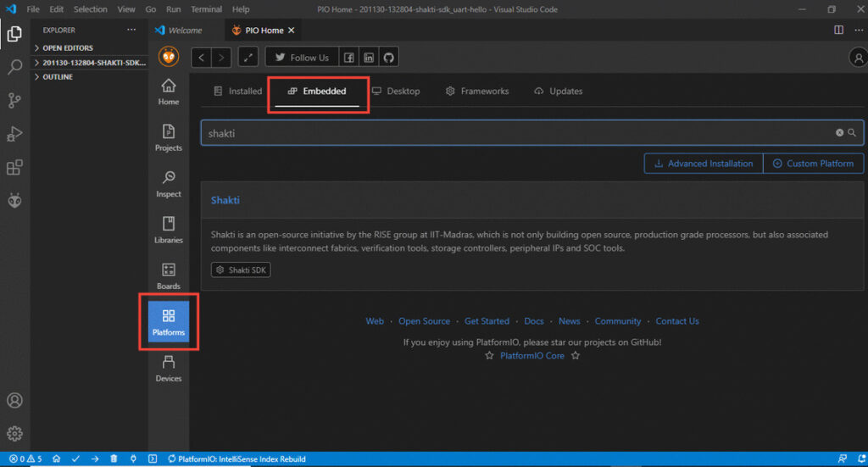The height and width of the screenshot is (467, 868).
Task: Open the View menu
Action: [x=126, y=9]
